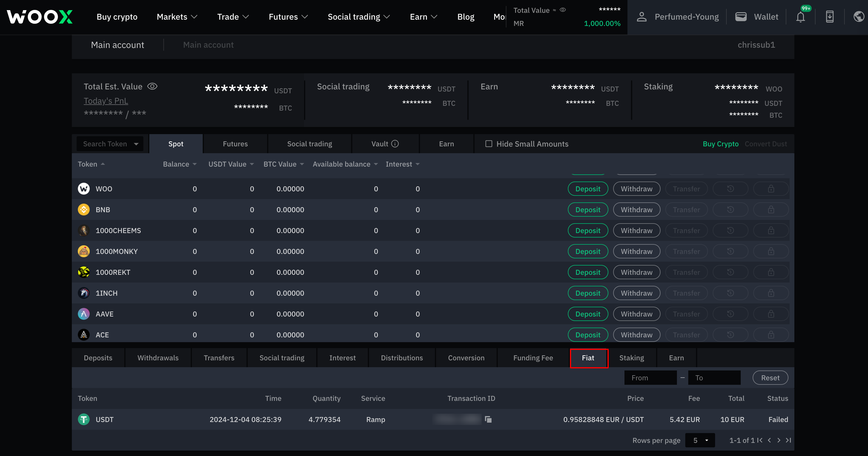868x456 pixels.
Task: Open the Buy Crypto link
Action: 720,144
